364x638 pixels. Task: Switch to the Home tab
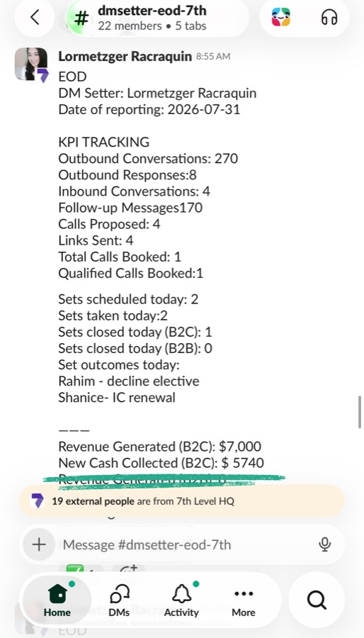(57, 600)
